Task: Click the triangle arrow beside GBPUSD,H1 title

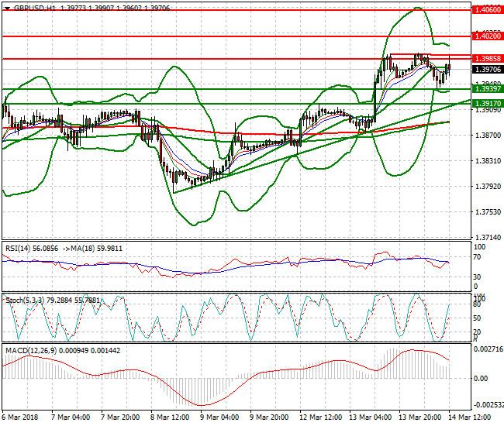Action: click(x=8, y=7)
